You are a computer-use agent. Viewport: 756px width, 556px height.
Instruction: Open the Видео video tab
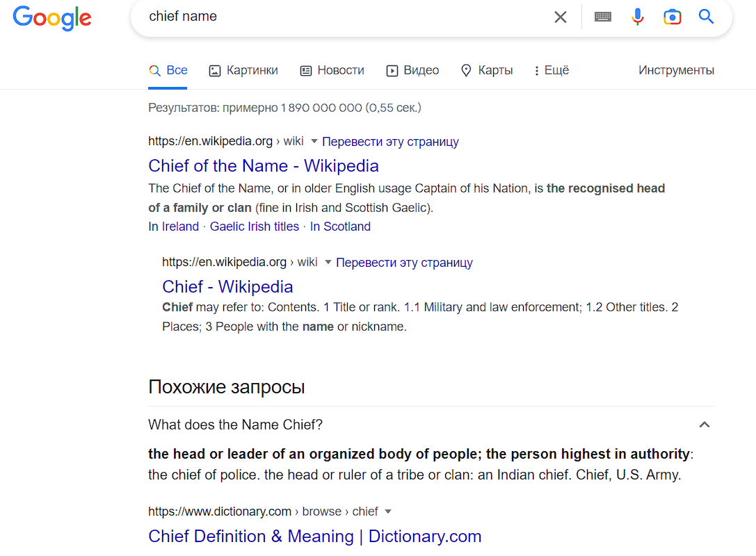coord(413,70)
